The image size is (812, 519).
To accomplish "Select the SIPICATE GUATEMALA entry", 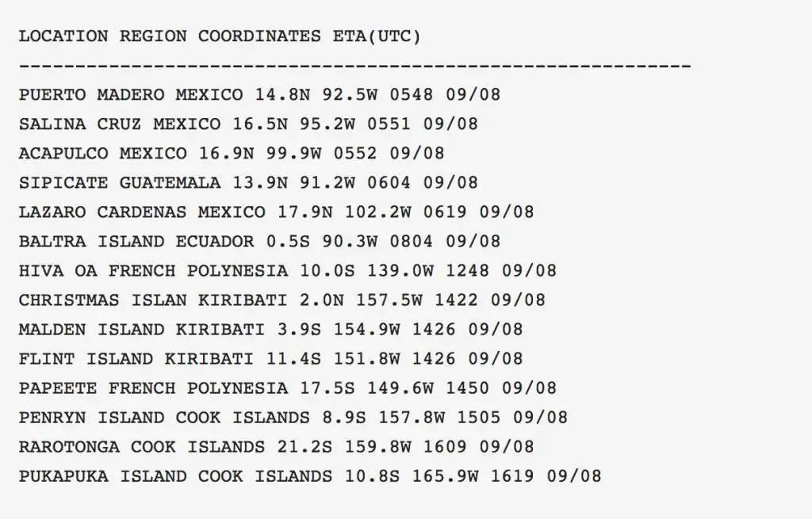I will click(x=248, y=183).
